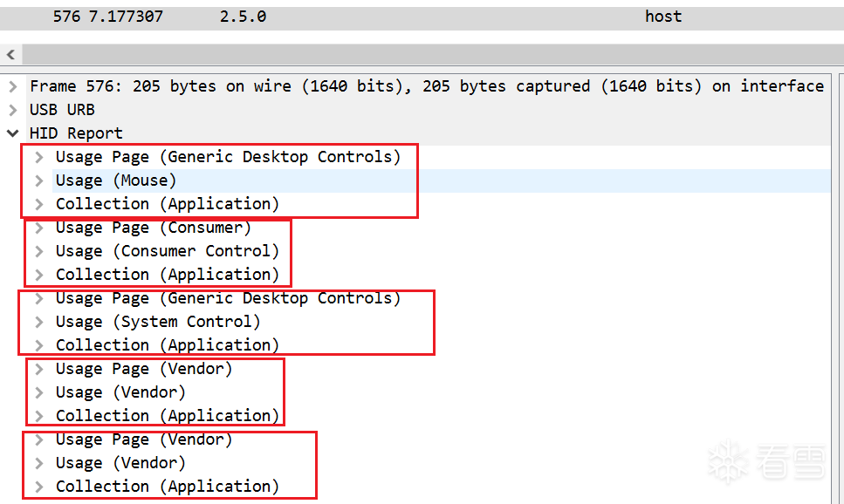Expand the USB URB section
The image size is (844, 504).
click(12, 110)
